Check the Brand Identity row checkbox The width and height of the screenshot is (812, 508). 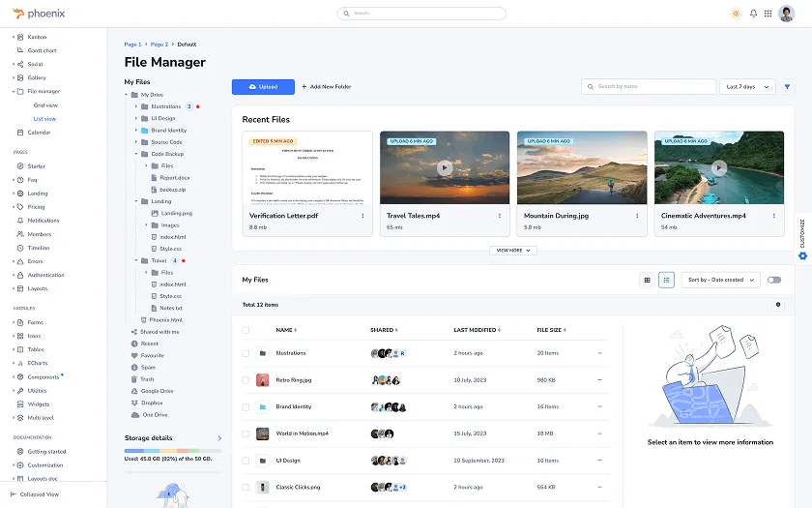pos(246,407)
